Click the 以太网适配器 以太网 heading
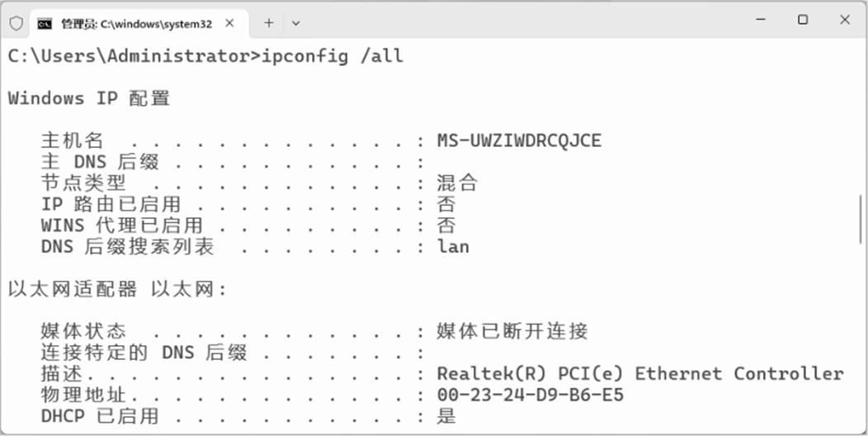The width and height of the screenshot is (868, 436). pyautogui.click(x=117, y=289)
